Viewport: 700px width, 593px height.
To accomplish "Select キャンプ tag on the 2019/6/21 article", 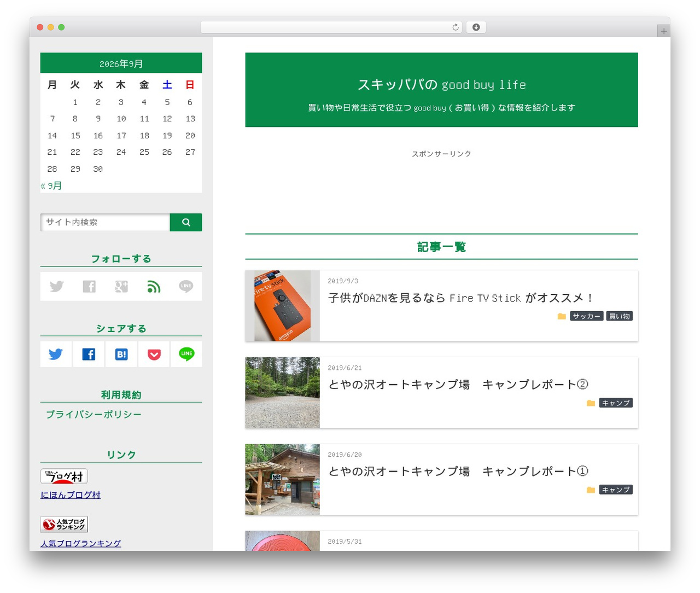I will [616, 403].
